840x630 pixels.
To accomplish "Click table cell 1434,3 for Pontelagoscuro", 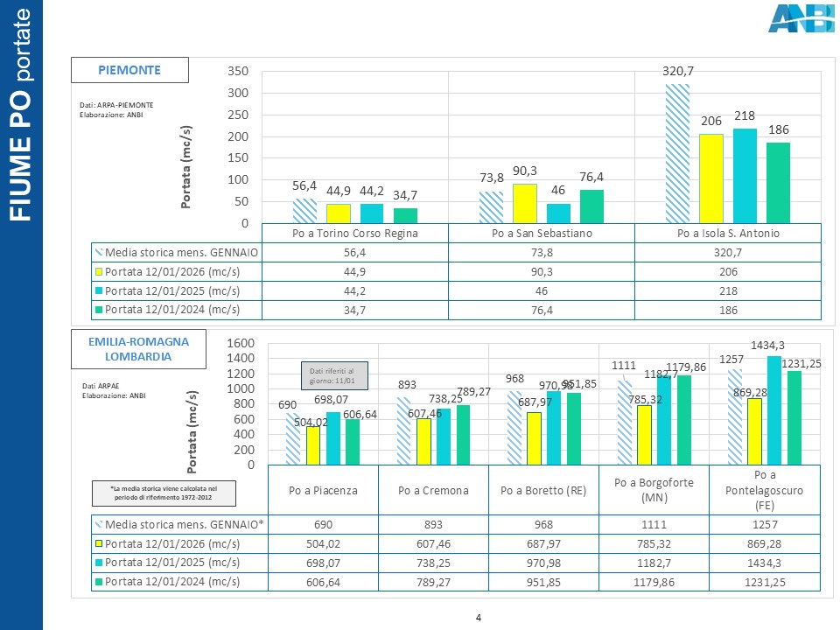I will [765, 563].
